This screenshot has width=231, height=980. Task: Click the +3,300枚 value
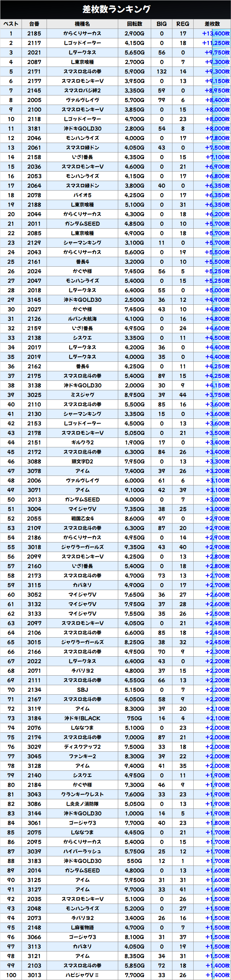tap(217, 462)
